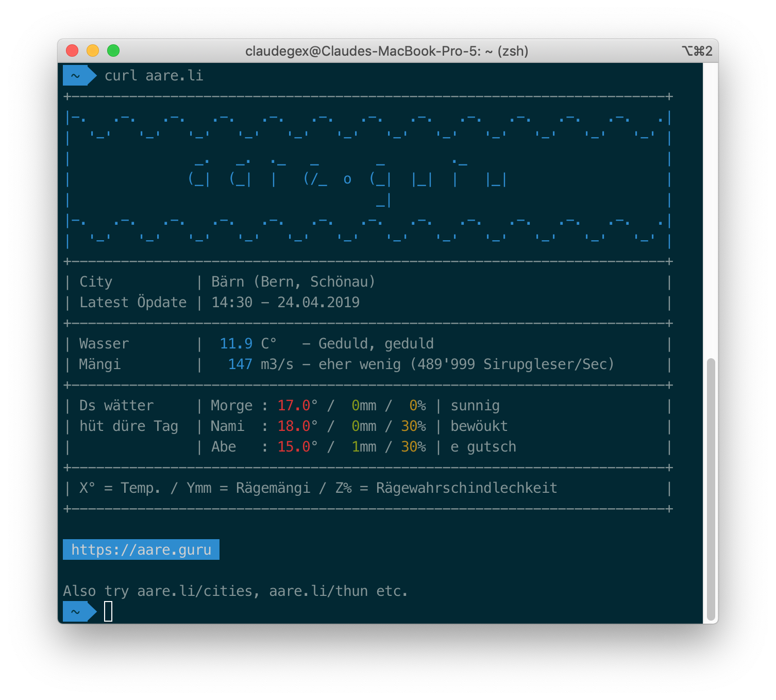Click the 'e gutsch' forecast text
The image size is (776, 700).
pyautogui.click(x=483, y=447)
